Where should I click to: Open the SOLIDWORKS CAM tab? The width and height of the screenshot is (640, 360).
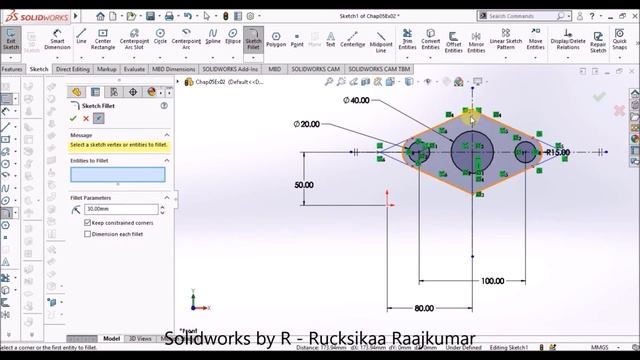[316, 69]
